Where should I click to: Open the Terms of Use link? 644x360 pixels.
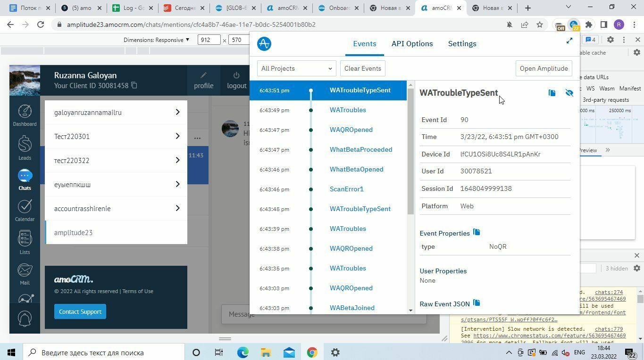[138, 291]
